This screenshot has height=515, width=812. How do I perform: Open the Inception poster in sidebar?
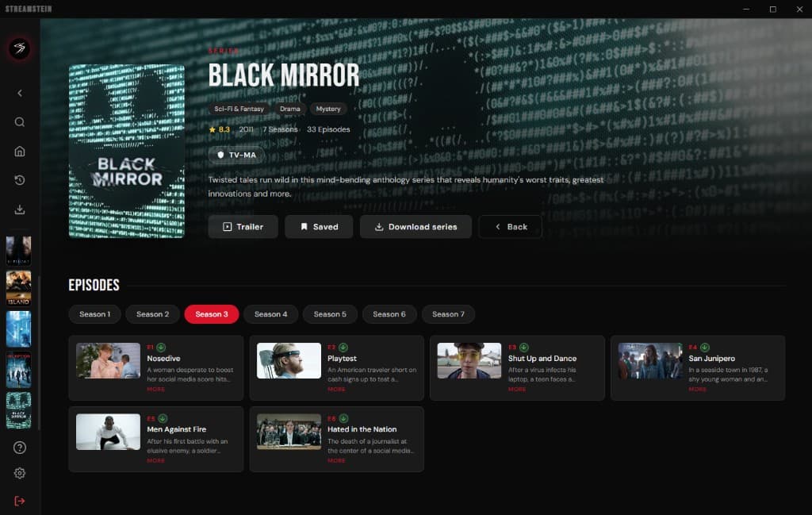click(x=19, y=370)
